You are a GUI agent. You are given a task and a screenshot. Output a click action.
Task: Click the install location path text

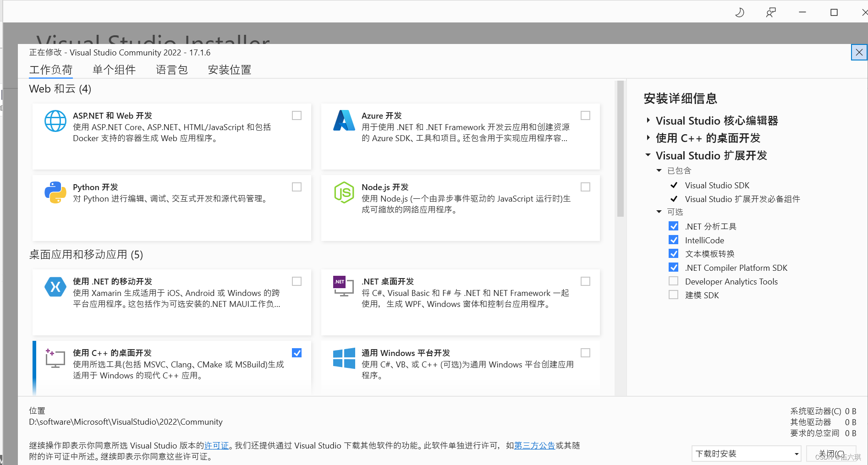pos(126,422)
